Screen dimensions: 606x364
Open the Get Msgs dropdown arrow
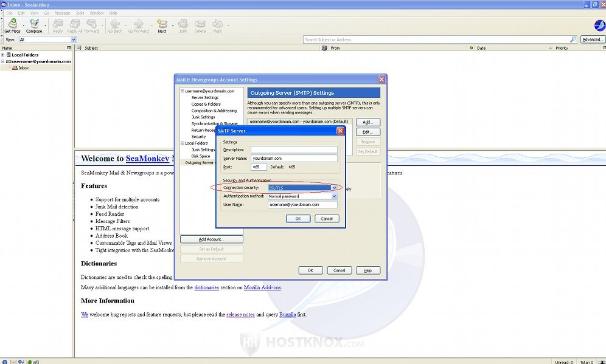(x=24, y=26)
